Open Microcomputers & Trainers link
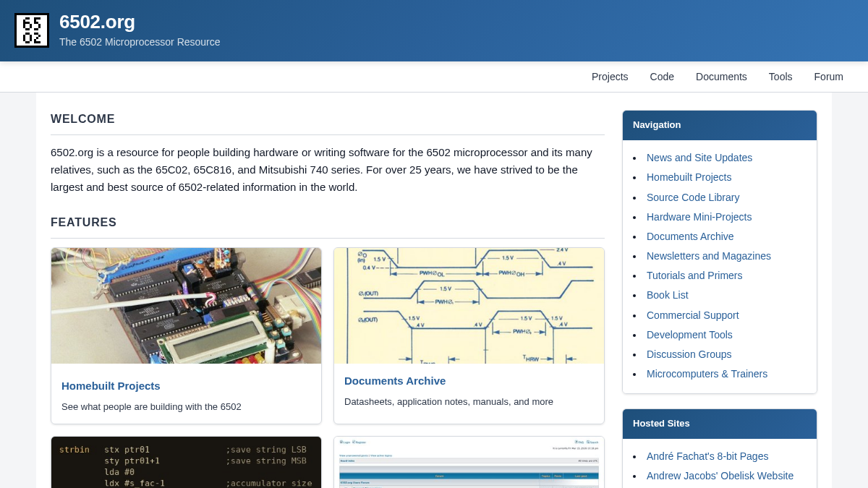 click(707, 374)
